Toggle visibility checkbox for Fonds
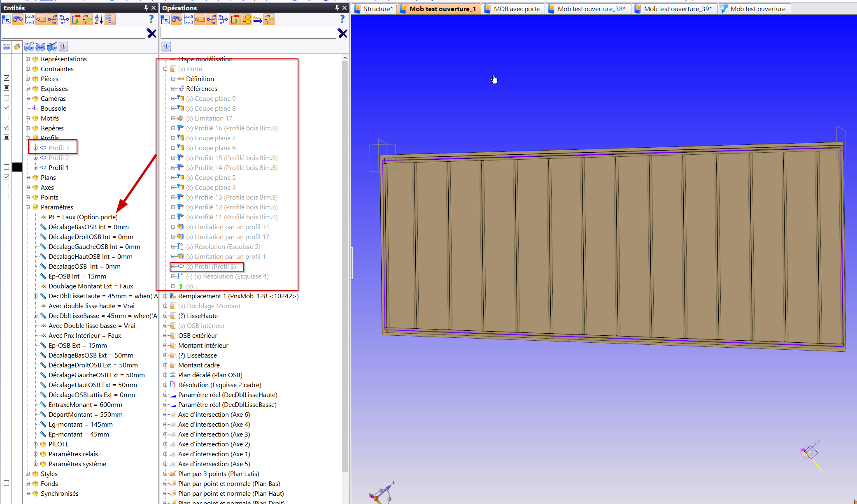The image size is (857, 504). (x=7, y=483)
